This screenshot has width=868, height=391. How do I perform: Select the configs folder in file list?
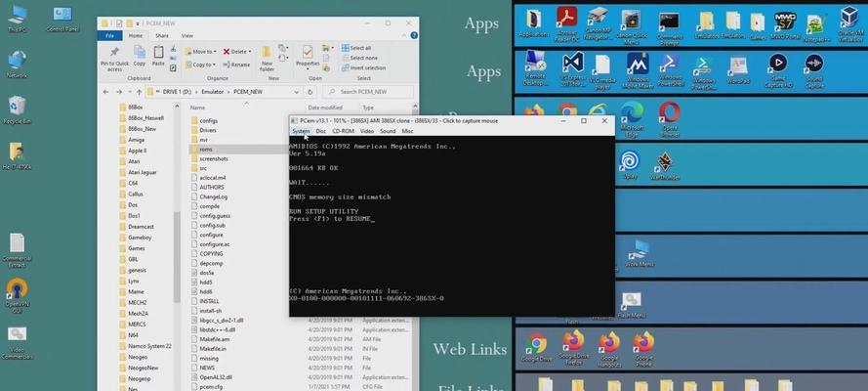coord(204,121)
